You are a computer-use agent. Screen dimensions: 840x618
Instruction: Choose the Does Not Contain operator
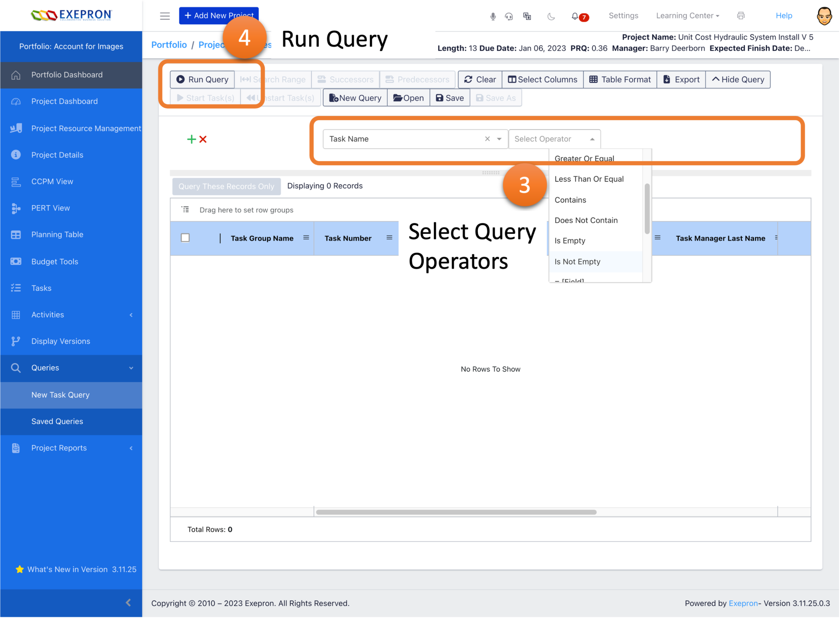click(x=596, y=221)
